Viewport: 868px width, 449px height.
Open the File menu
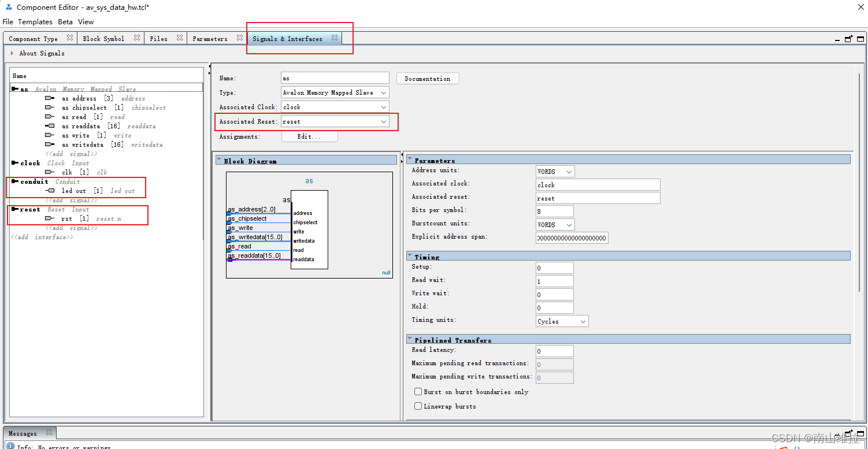[8, 21]
